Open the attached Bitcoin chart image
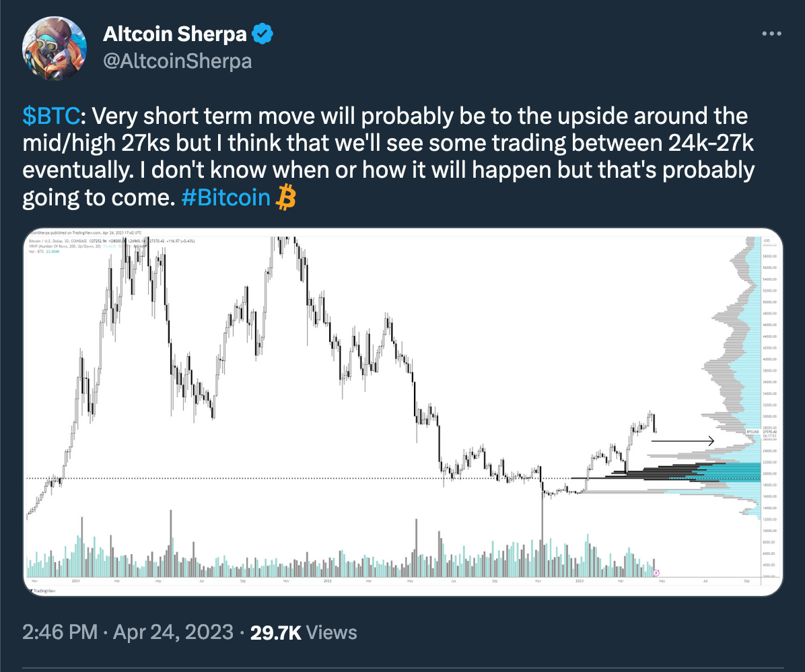The image size is (805, 672). [403, 412]
